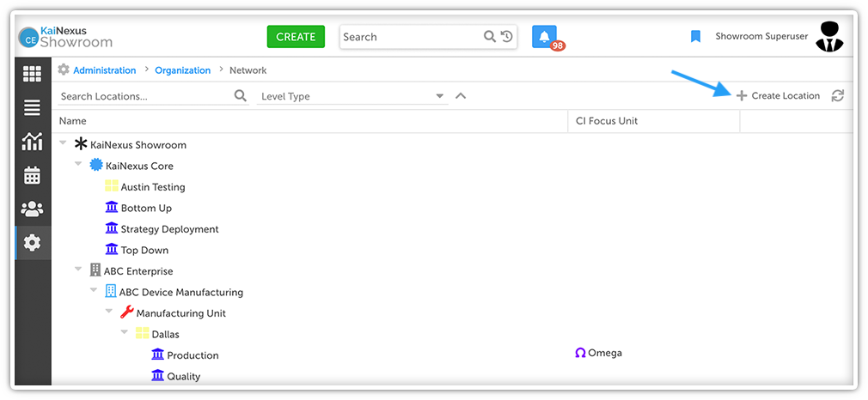This screenshot has width=868, height=400.
Task: Click the blue building icon of ABC Device Manufacturing
Action: [x=111, y=292]
